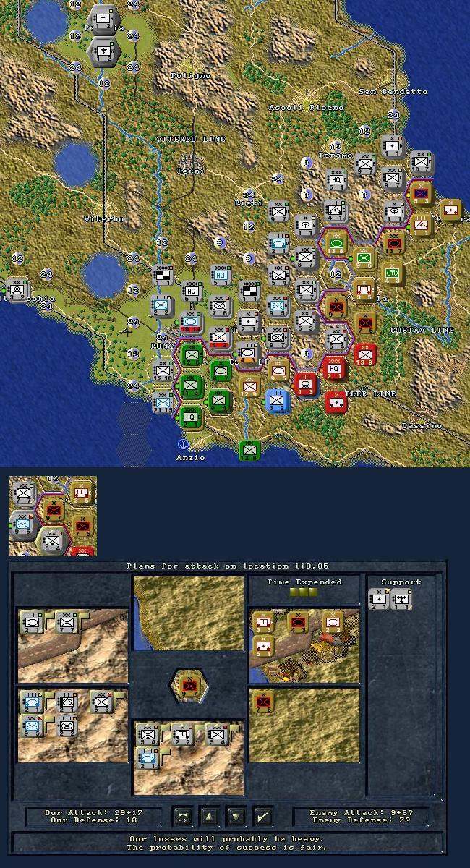Image resolution: width=470 pixels, height=868 pixels.
Task: Click the mini map preview thumbnail
Action: pyautogui.click(x=53, y=516)
